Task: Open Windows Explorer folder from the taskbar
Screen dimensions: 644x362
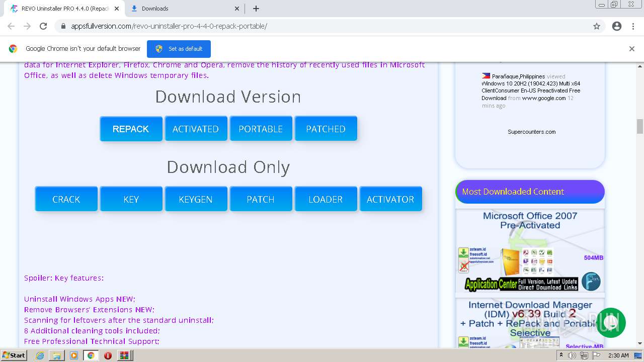Action: (x=57, y=355)
